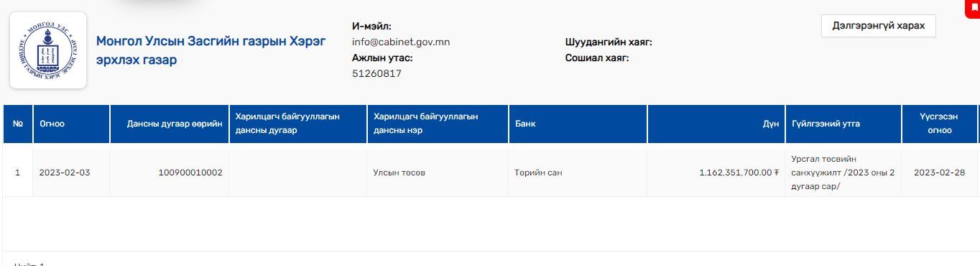This screenshot has width=980, height=266.
Task: Click the info@cabinet.gov.mn email address
Action: coord(401,42)
